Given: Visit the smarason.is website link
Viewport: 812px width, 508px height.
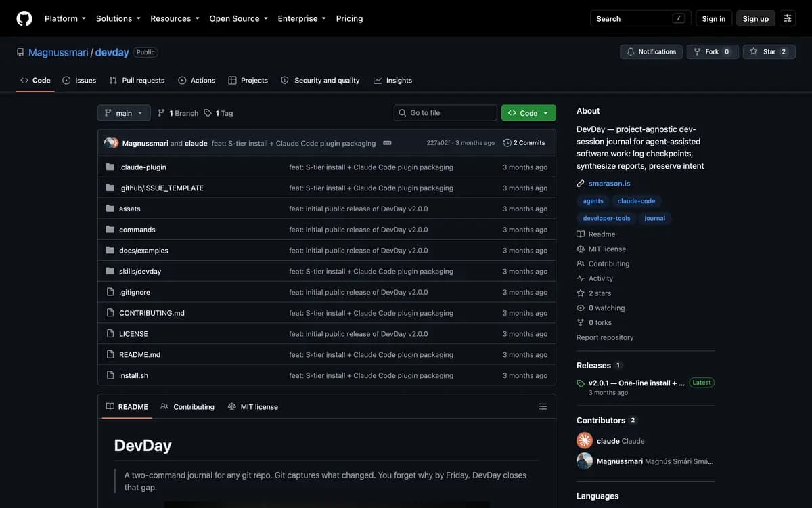Looking at the screenshot, I should pyautogui.click(x=609, y=184).
